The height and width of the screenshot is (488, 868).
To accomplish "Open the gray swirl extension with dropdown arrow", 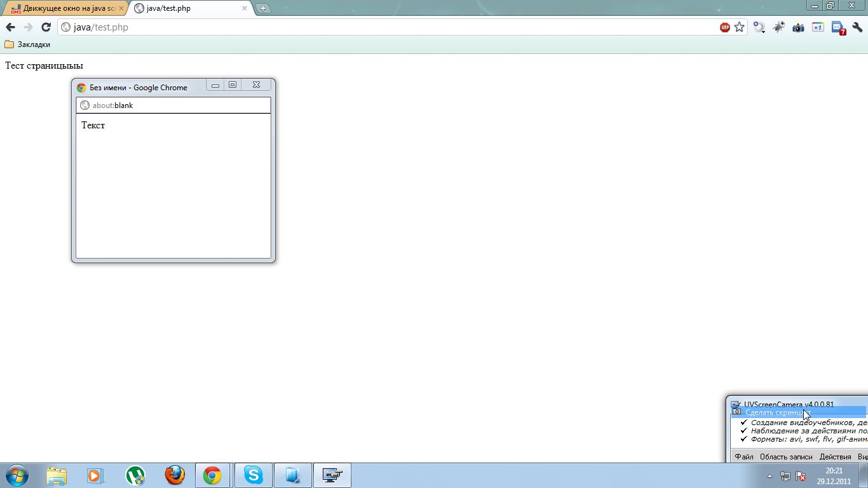I will (x=759, y=27).
